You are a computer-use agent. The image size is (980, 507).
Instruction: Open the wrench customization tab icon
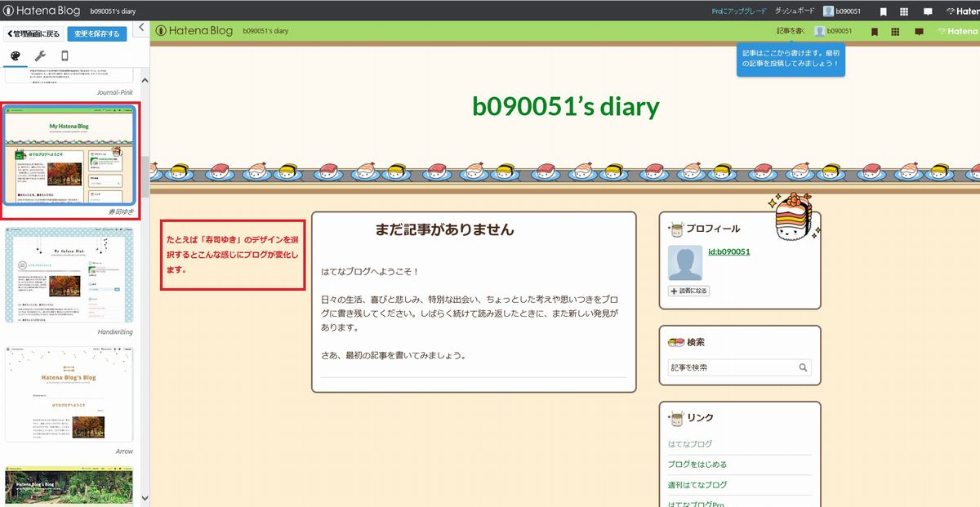click(x=39, y=56)
